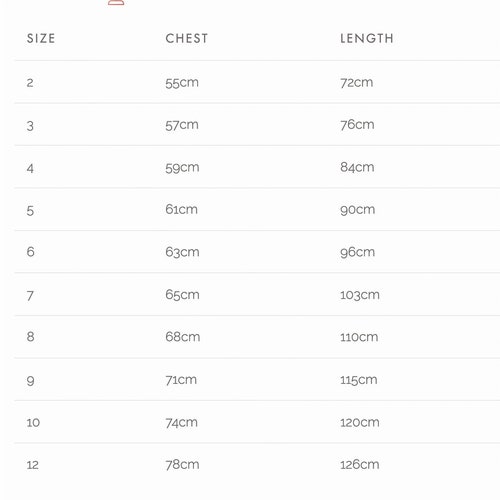Click the 74cm chest for size 10

pyautogui.click(x=182, y=423)
